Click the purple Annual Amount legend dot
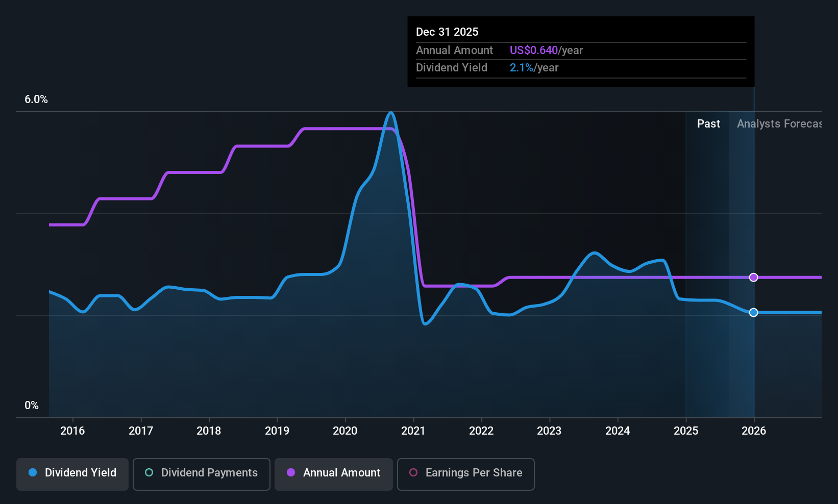 pyautogui.click(x=291, y=473)
